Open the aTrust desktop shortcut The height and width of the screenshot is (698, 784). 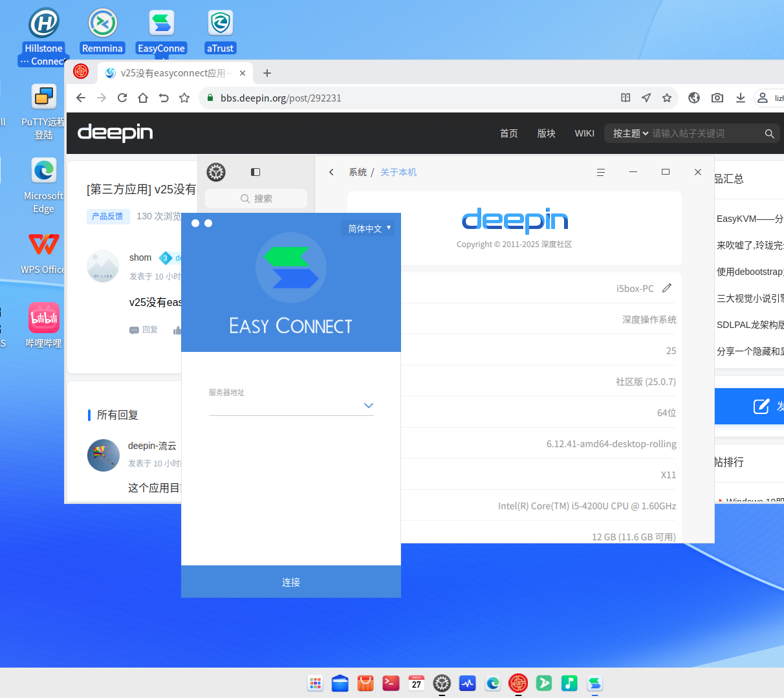coord(220,23)
